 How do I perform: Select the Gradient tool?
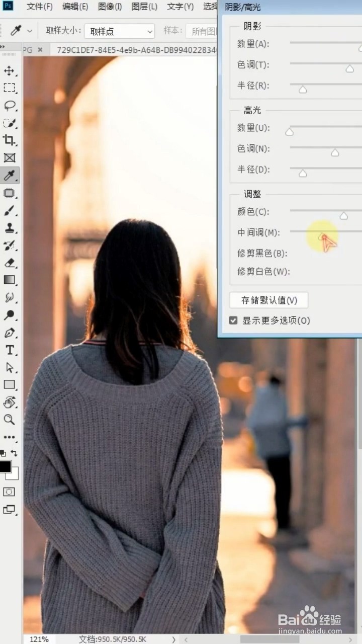click(x=9, y=280)
